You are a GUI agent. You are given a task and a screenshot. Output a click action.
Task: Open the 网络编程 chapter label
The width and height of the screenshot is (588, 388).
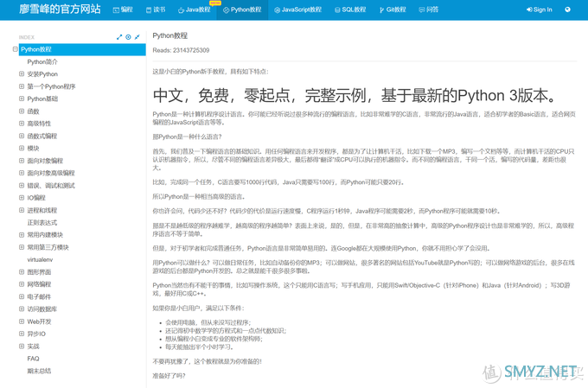click(39, 284)
